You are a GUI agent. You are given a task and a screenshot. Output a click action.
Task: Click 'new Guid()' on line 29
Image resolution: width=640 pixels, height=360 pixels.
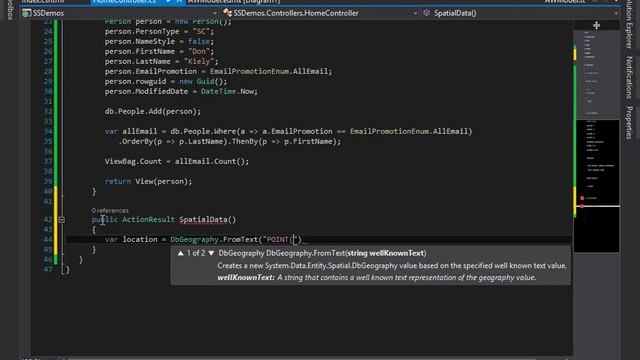click(x=203, y=81)
